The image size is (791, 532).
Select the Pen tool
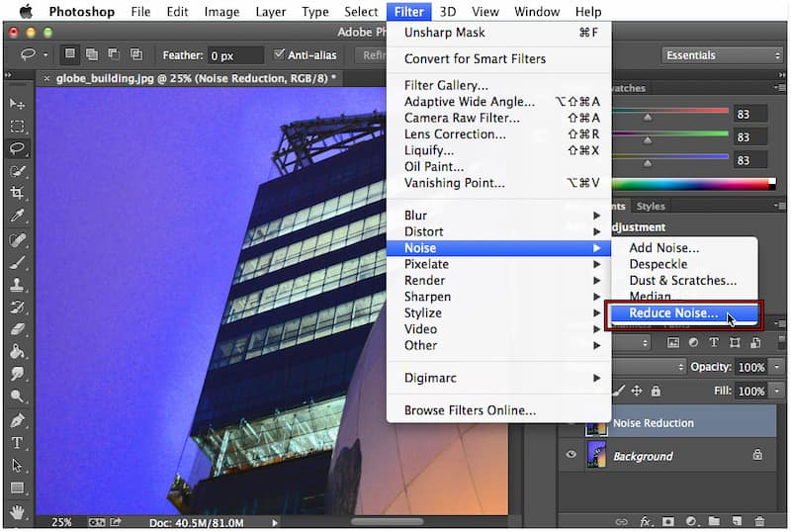click(x=17, y=420)
